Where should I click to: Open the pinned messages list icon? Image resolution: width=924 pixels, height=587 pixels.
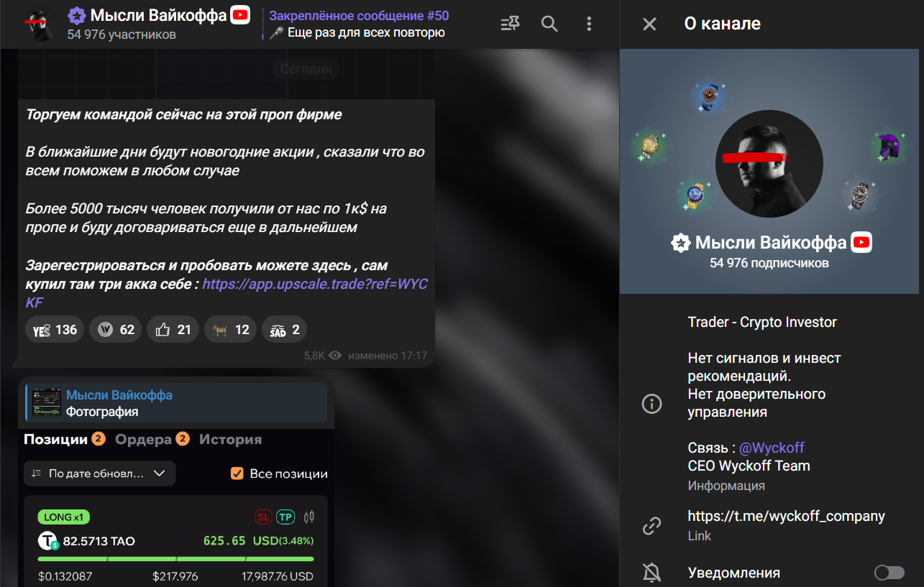pyautogui.click(x=510, y=24)
